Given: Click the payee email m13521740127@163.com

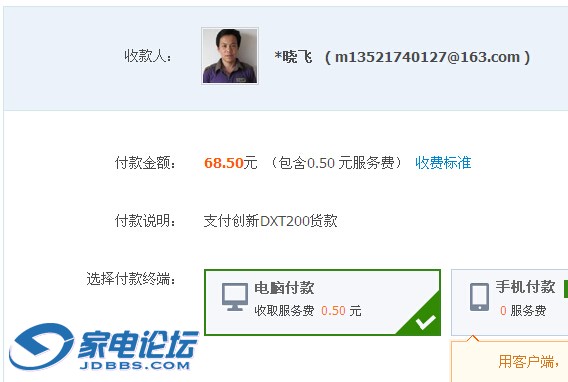Looking at the screenshot, I should tap(427, 57).
